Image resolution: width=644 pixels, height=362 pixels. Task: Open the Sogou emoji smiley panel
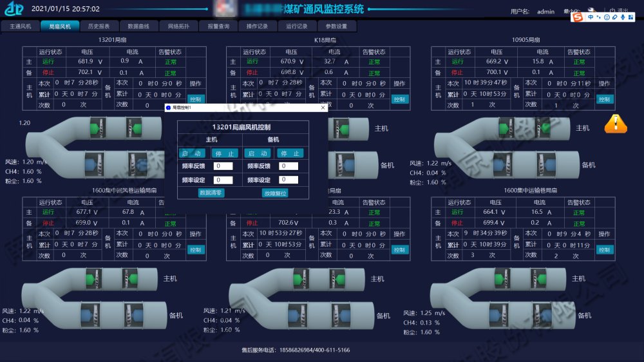coord(607,16)
